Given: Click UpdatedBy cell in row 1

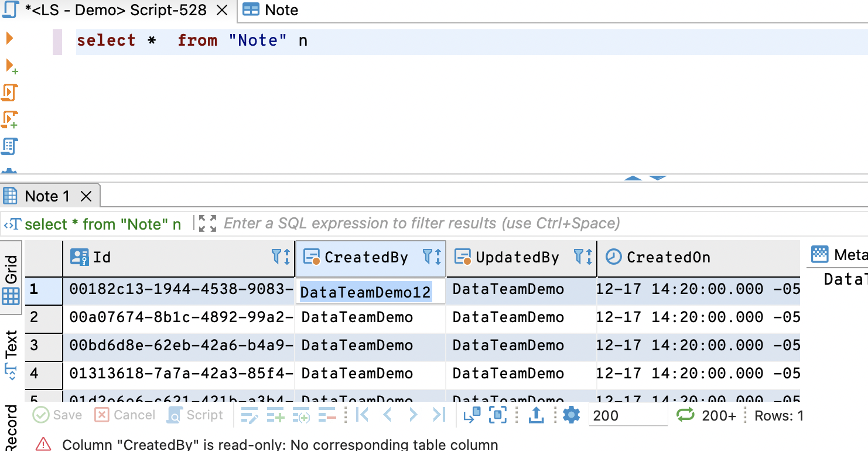Looking at the screenshot, I should point(521,289).
